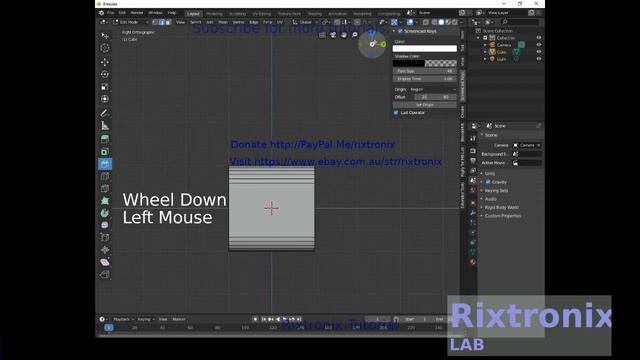
Task: Select the Scale tool in toolbar
Action: pyautogui.click(x=105, y=87)
